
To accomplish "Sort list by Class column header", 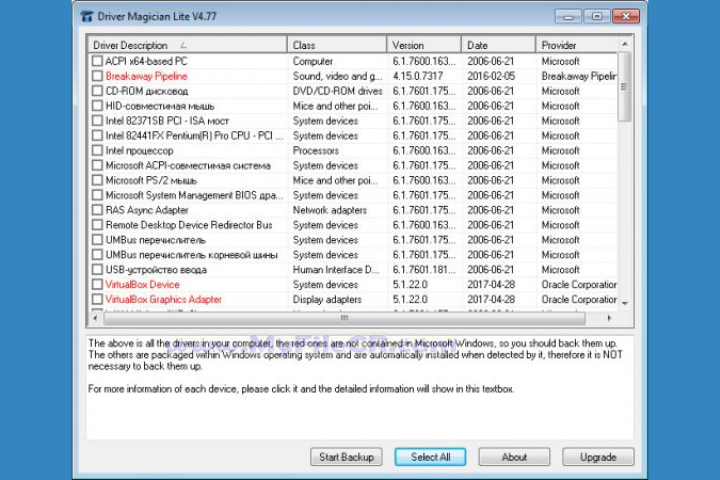I will 337,45.
